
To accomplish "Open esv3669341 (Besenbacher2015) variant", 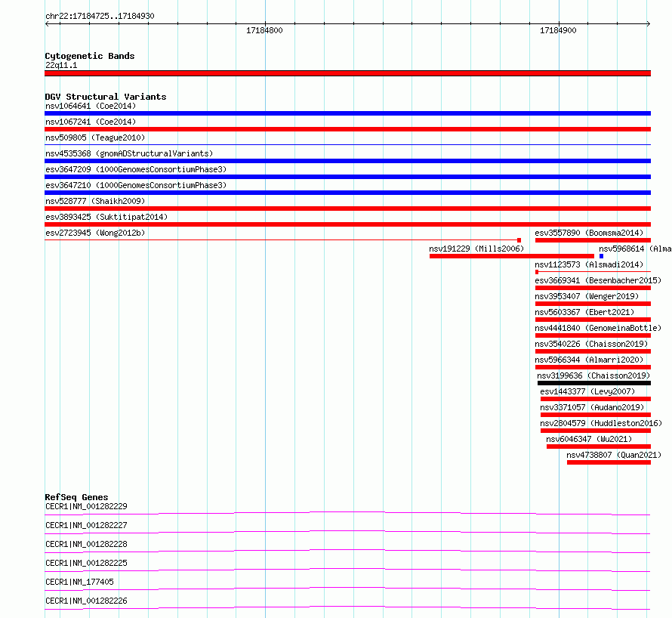I will pos(598,280).
